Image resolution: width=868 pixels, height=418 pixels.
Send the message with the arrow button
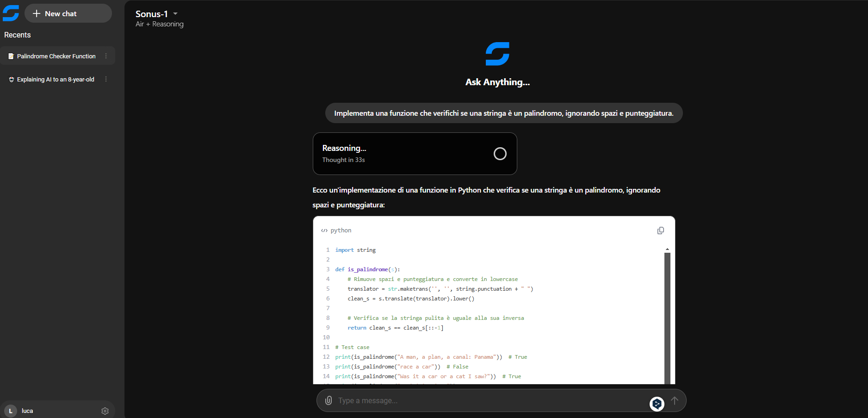pyautogui.click(x=675, y=400)
